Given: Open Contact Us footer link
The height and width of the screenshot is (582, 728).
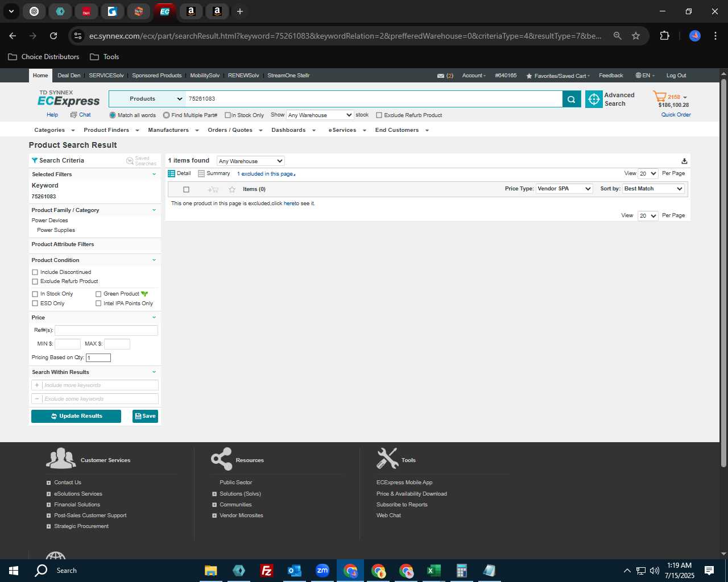Looking at the screenshot, I should click(68, 483).
